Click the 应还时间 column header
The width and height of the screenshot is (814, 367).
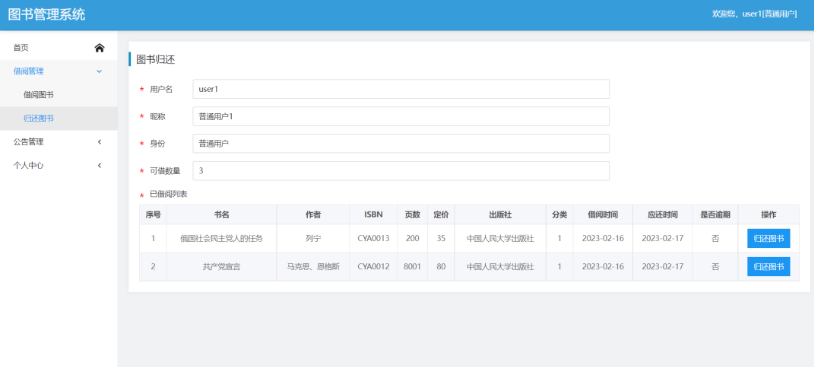[662, 214]
